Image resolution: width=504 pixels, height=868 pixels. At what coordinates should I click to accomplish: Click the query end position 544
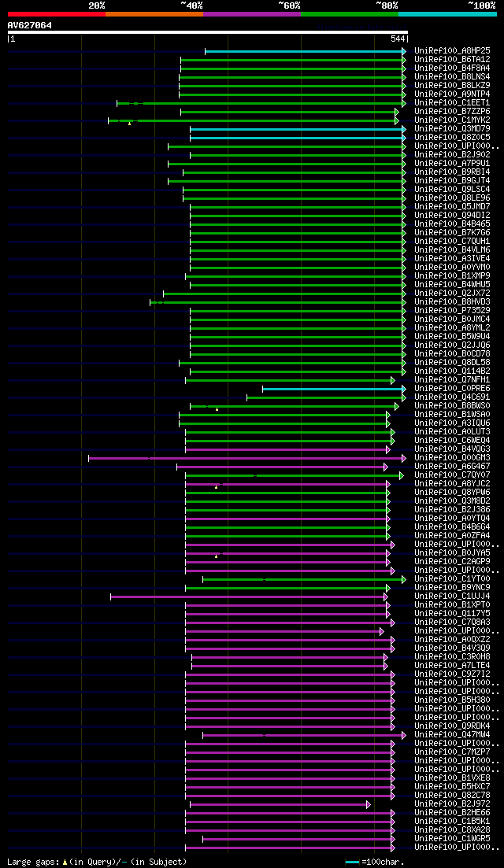397,39
